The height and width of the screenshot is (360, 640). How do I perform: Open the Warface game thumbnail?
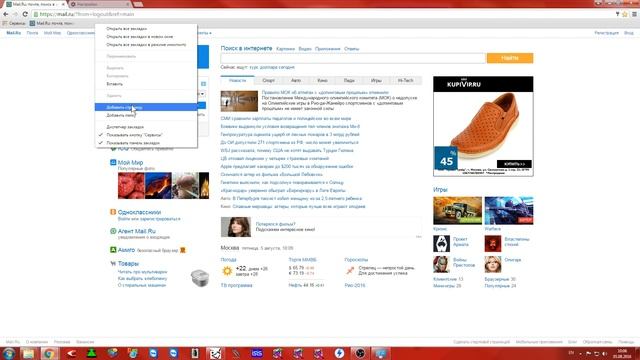tap(509, 211)
